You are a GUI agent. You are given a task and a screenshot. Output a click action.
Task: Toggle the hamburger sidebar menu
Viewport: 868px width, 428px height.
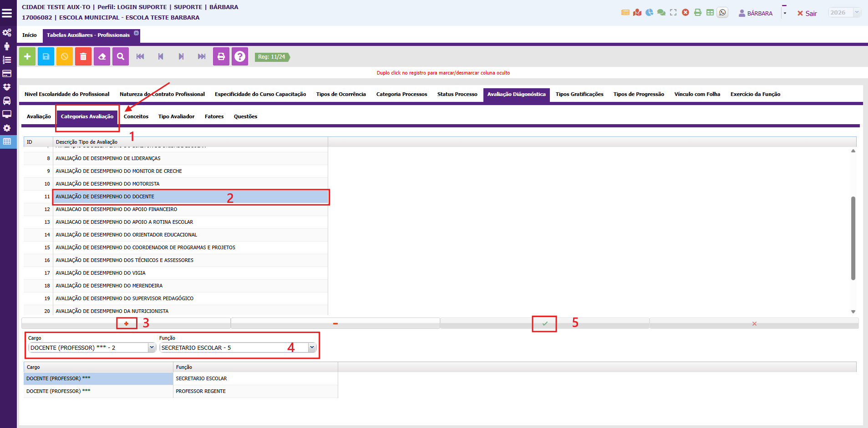(7, 13)
